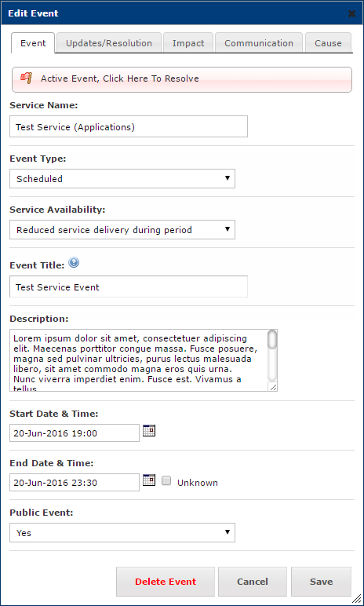This screenshot has height=606, width=364.
Task: Expand the Event Type dropdown
Action: [122, 178]
